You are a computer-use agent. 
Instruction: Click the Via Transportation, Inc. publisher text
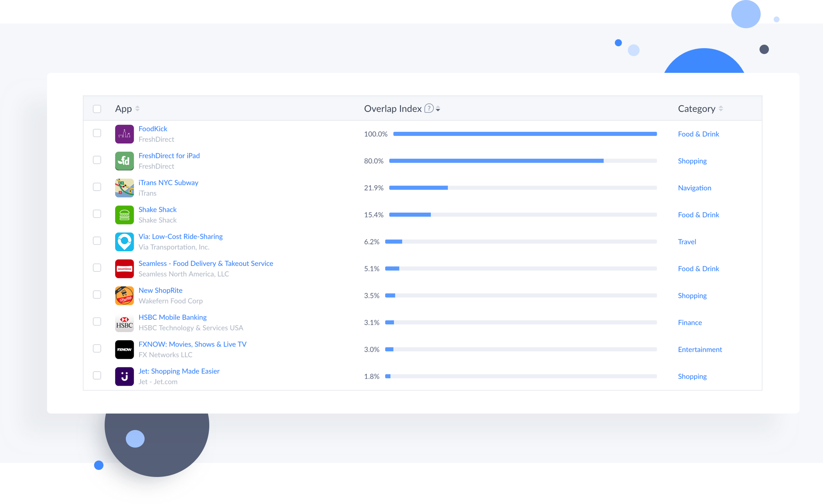click(x=174, y=247)
